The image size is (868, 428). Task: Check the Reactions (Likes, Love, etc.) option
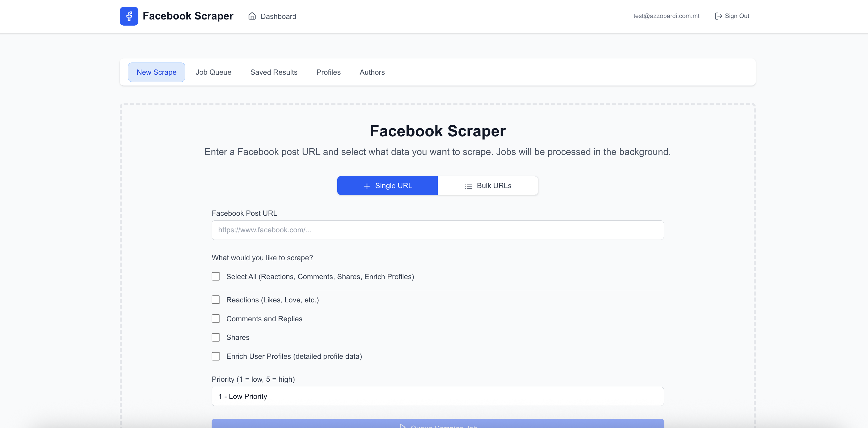click(x=216, y=299)
